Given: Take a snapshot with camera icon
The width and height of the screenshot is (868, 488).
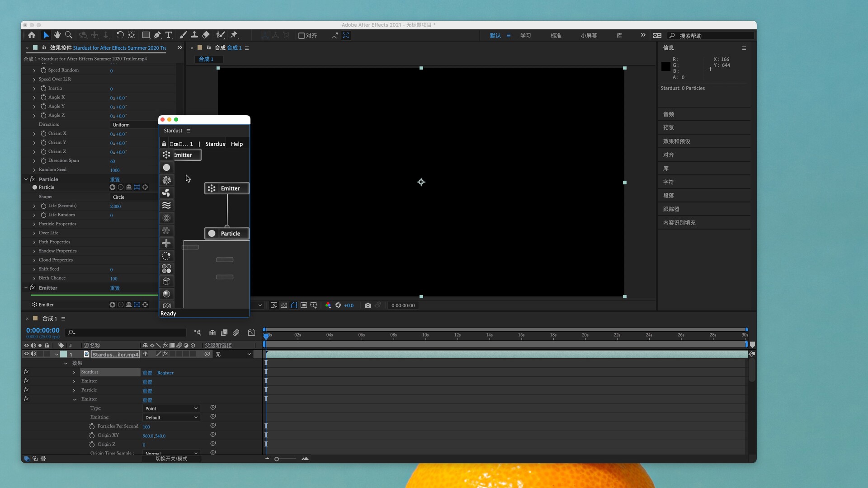Looking at the screenshot, I should (x=368, y=305).
